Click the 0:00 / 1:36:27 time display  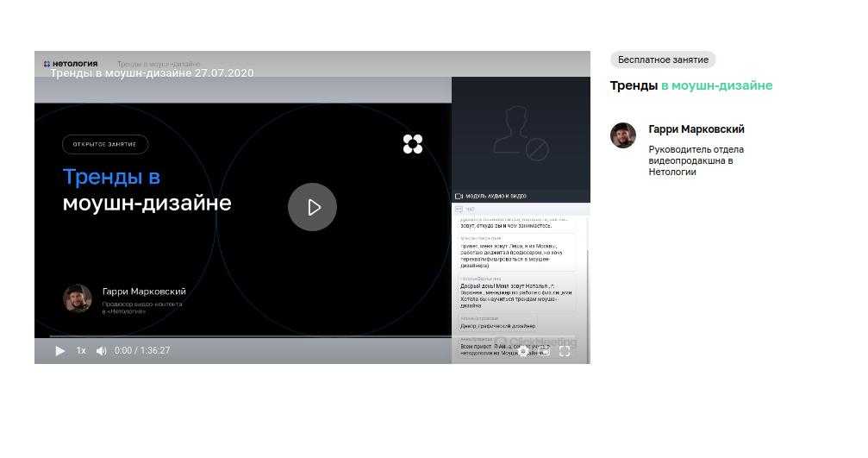click(142, 351)
